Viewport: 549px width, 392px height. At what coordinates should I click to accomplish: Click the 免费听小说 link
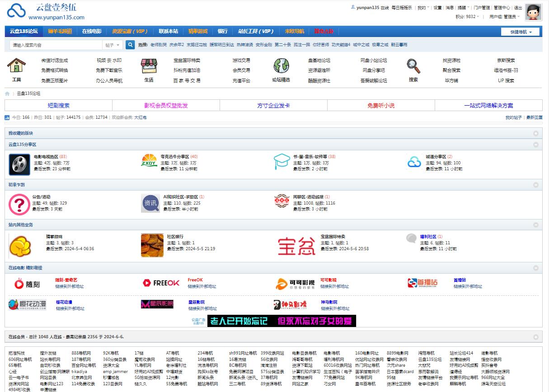[381, 106]
